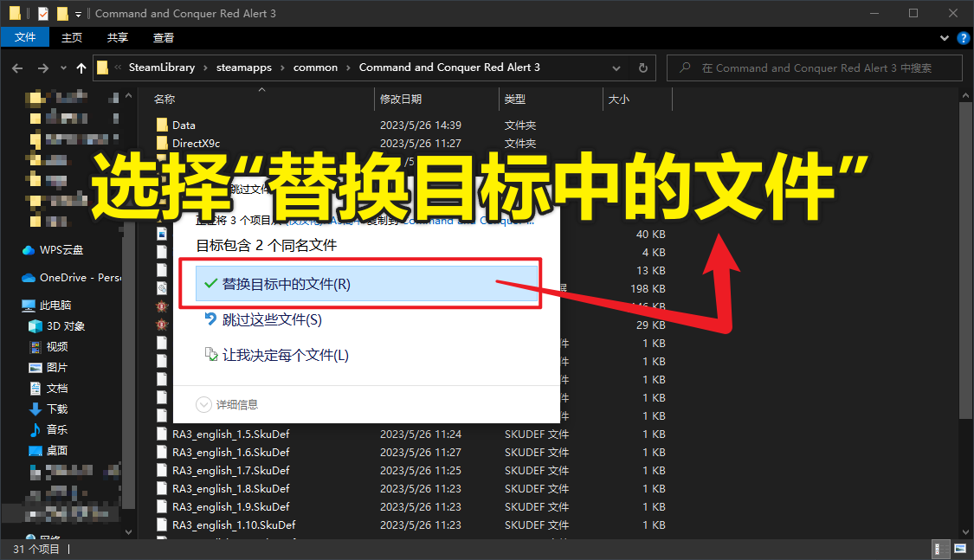The image size is (974, 560).
Task: Expand the ribbon with the chevron
Action: (945, 38)
